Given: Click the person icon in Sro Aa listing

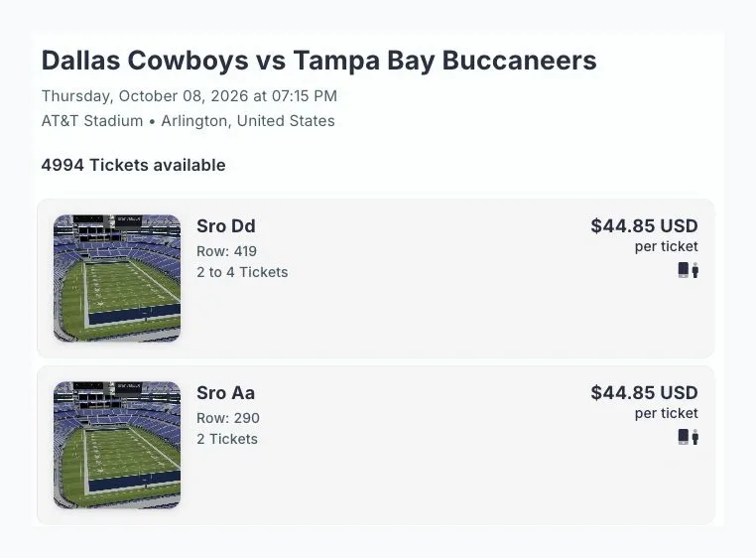Looking at the screenshot, I should [x=694, y=437].
